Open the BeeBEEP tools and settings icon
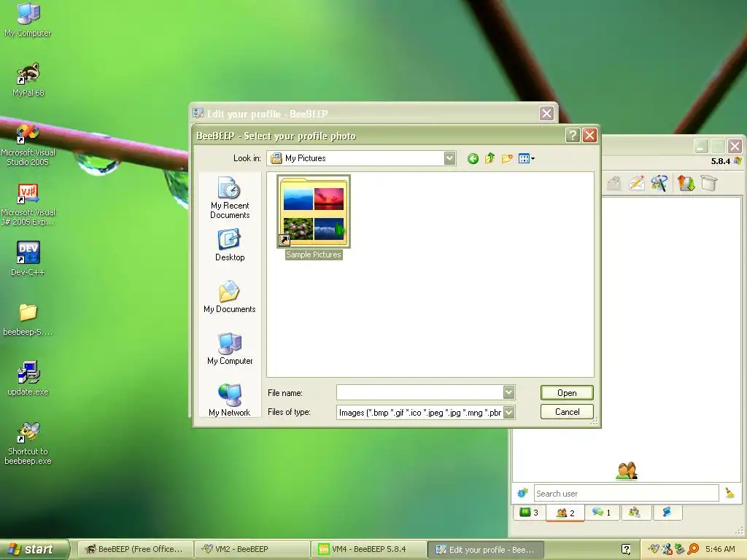This screenshot has width=747, height=560. [659, 183]
